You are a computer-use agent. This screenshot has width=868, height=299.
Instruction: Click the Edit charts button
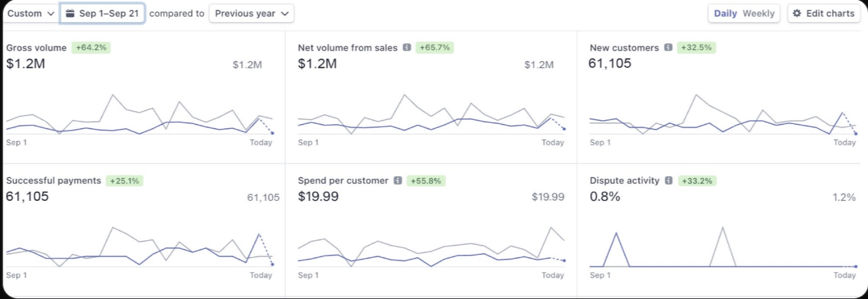[x=823, y=13]
